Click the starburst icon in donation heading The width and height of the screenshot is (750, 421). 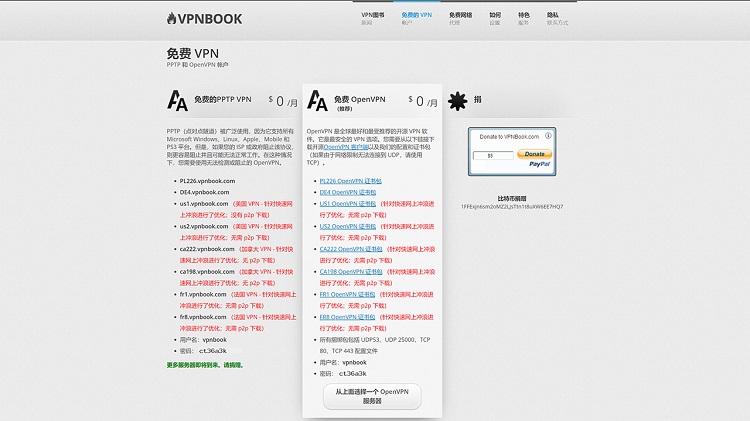(x=457, y=101)
